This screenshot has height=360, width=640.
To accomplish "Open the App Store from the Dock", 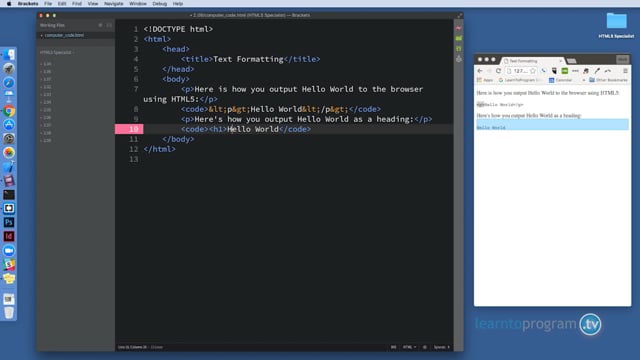I will tap(9, 124).
